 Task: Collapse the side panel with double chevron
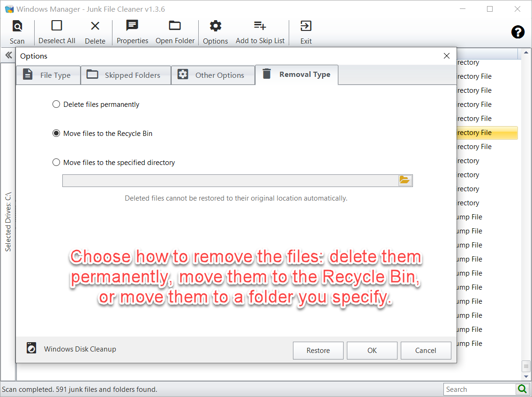pos(8,55)
